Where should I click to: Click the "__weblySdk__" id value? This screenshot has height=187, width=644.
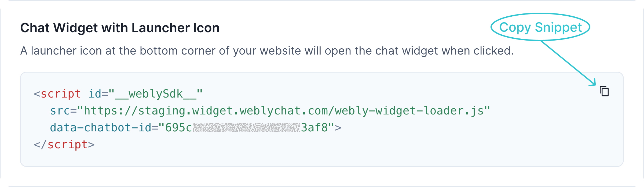pos(156,94)
